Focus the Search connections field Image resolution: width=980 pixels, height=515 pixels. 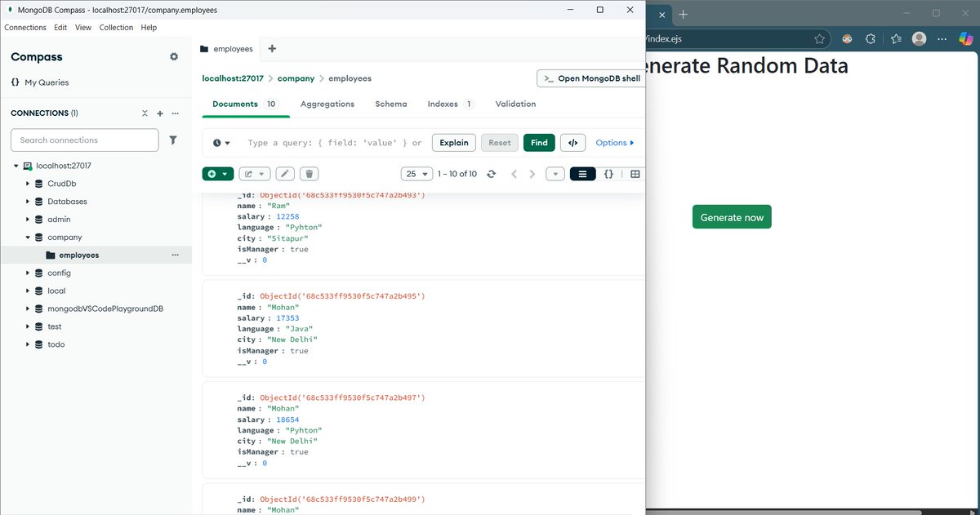click(x=85, y=140)
